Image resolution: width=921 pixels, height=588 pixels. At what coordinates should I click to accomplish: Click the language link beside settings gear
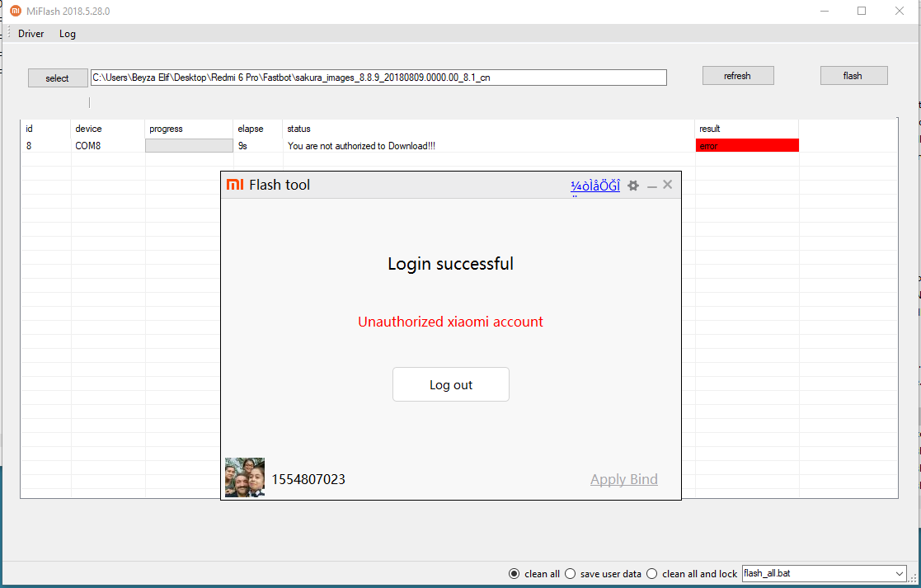click(x=595, y=186)
